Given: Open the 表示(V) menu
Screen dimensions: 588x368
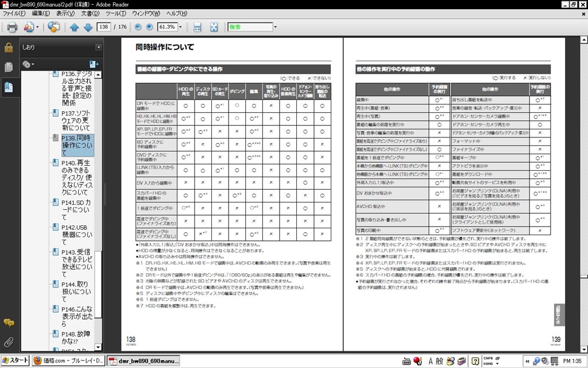Looking at the screenshot, I should pyautogui.click(x=65, y=13).
